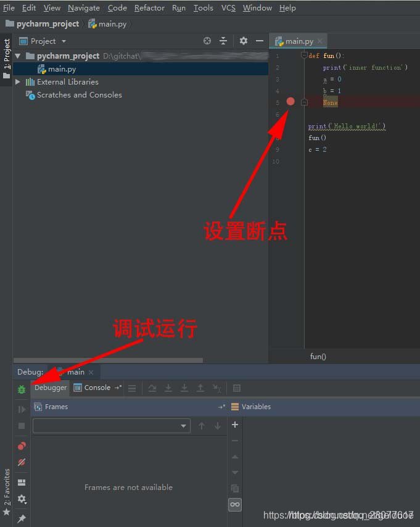Open the Run menu

tap(179, 8)
